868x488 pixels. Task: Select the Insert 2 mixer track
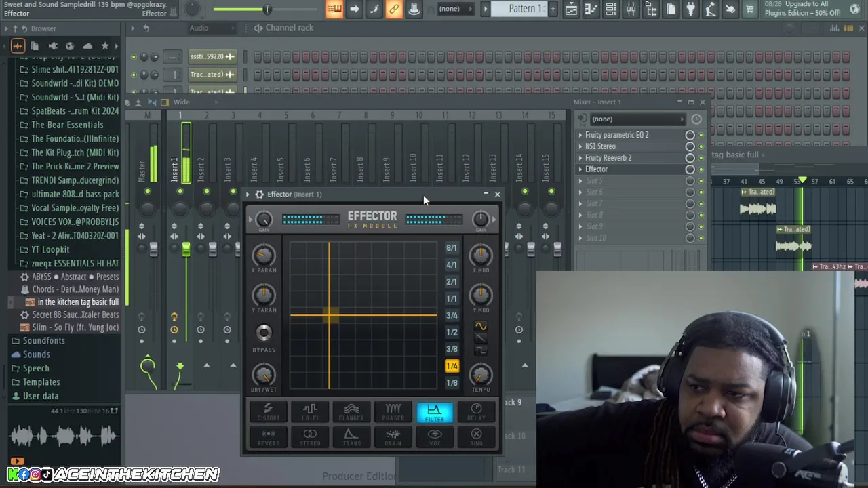pos(201,169)
